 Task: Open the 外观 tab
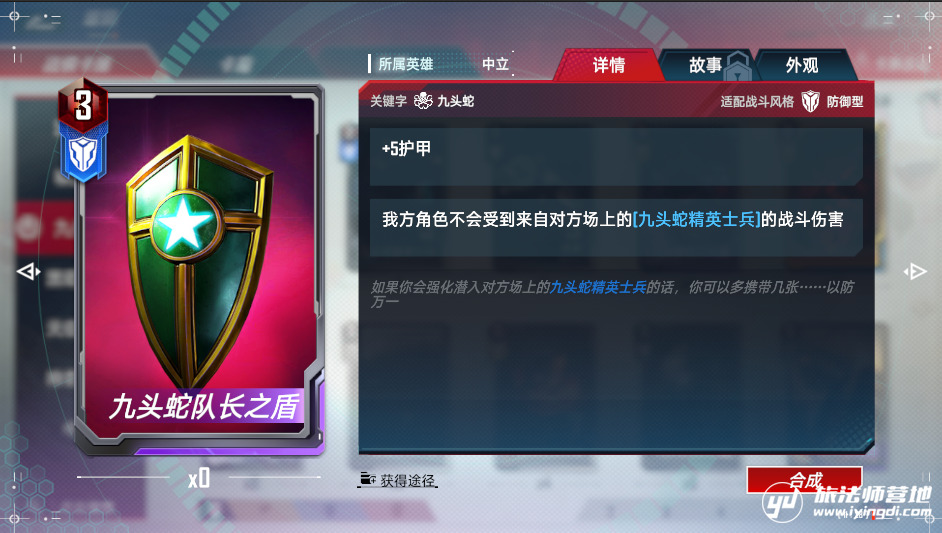802,65
